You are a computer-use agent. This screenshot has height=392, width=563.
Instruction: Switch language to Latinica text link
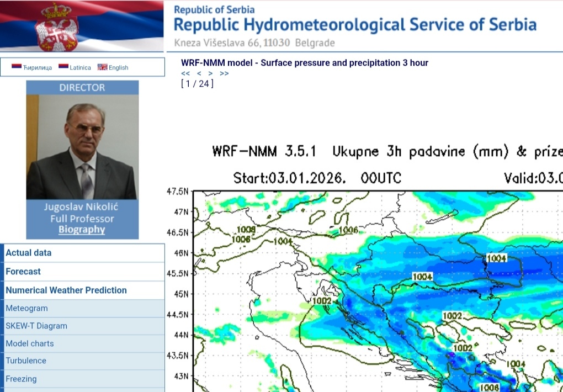(81, 67)
